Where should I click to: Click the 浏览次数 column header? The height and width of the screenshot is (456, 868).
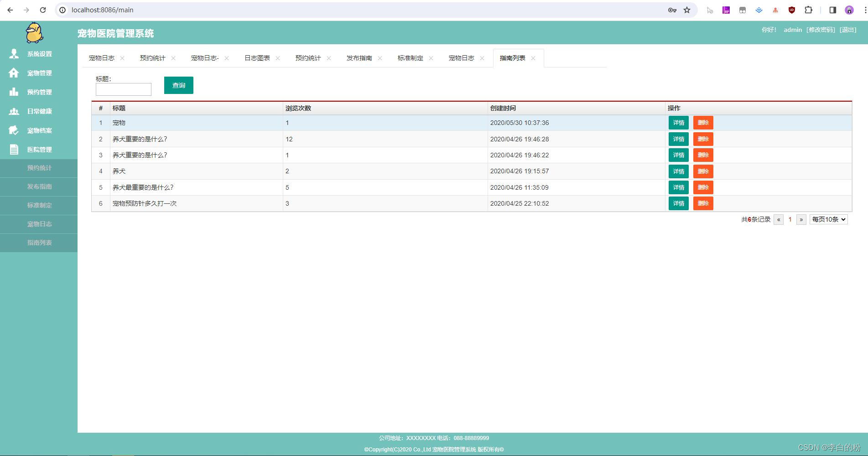click(385, 108)
